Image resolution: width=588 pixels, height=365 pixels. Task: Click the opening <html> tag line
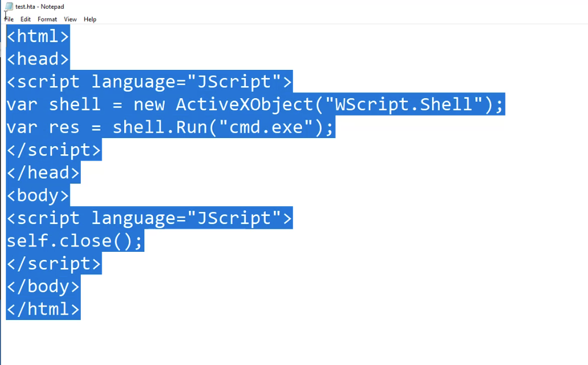tap(38, 36)
